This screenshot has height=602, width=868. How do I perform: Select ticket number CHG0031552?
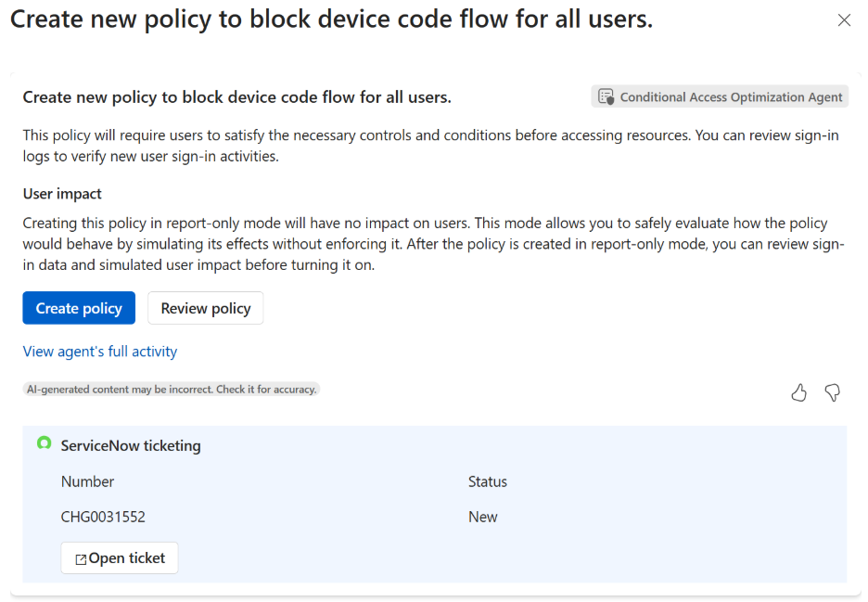pyautogui.click(x=103, y=517)
